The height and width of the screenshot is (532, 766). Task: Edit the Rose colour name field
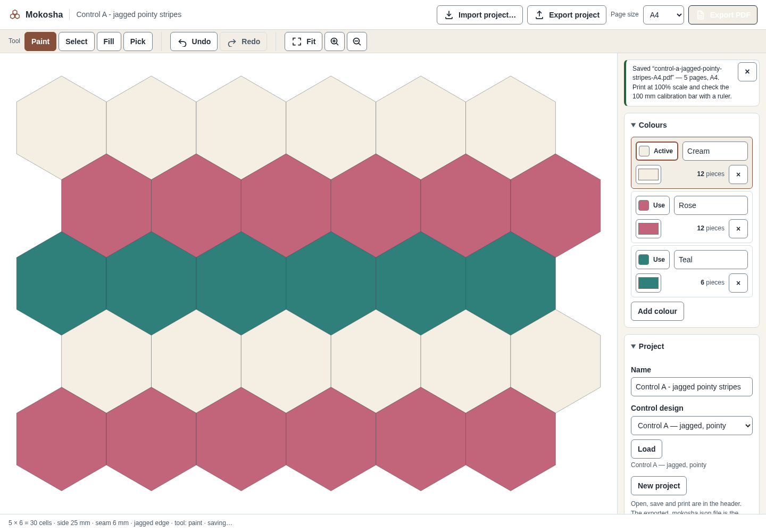tap(711, 205)
